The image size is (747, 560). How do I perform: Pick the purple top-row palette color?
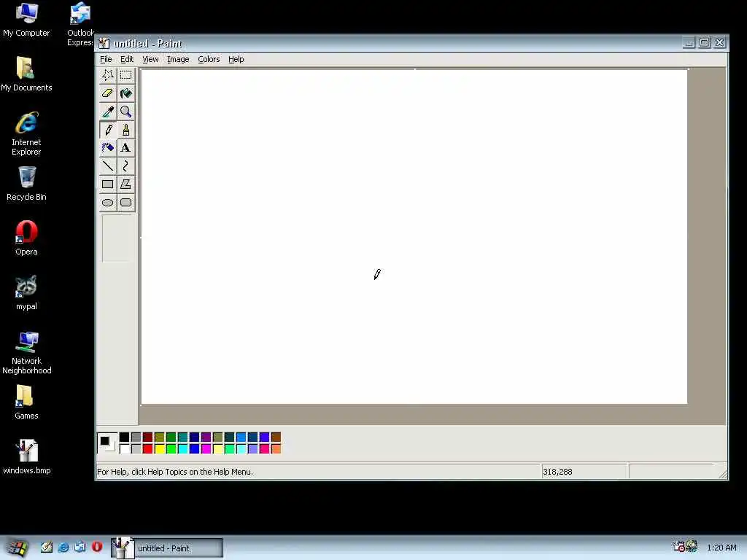pyautogui.click(x=206, y=437)
